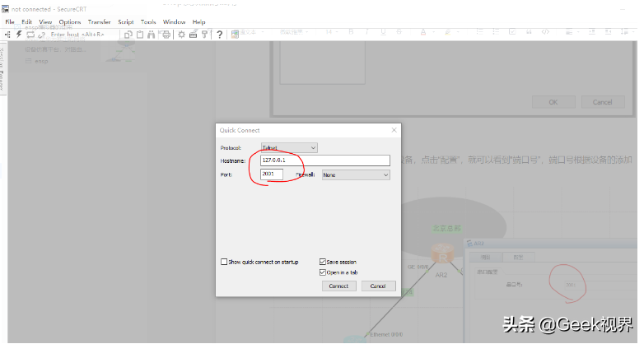Open Session Options via the gear icon

click(181, 35)
